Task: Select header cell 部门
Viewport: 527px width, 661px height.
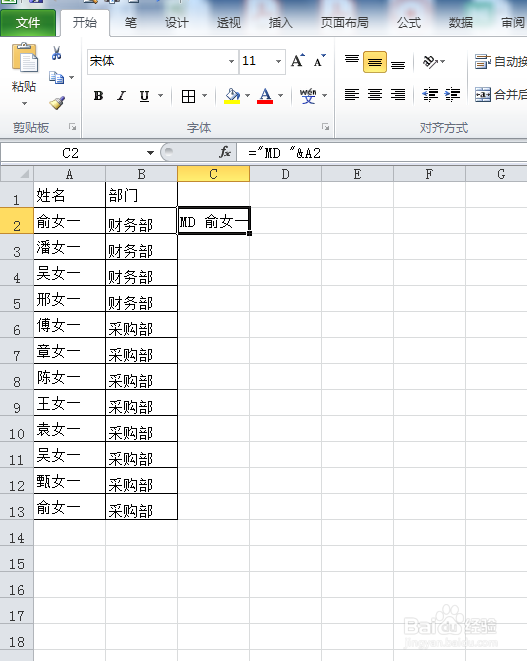Action: click(141, 195)
